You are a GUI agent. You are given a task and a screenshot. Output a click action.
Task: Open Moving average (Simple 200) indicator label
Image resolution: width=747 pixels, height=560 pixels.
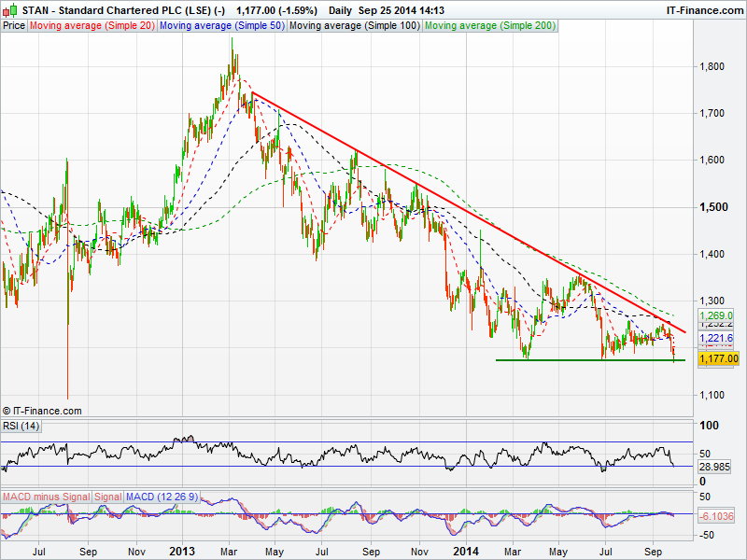click(x=490, y=26)
